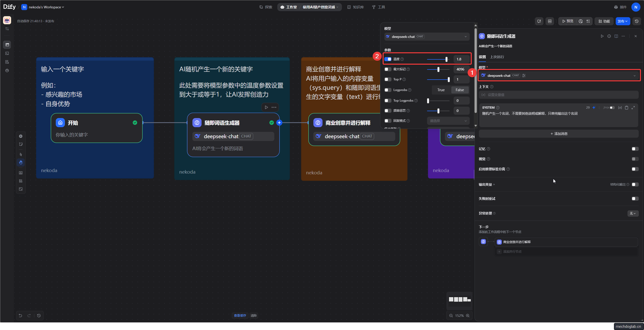Click the run history clock icon beside publish
644x330 pixels.
pos(636,21)
